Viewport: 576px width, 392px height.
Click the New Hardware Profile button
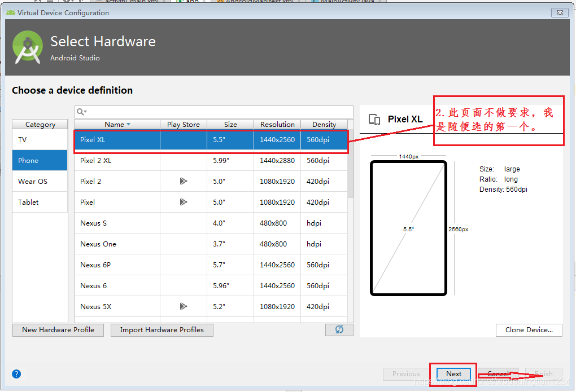point(58,330)
